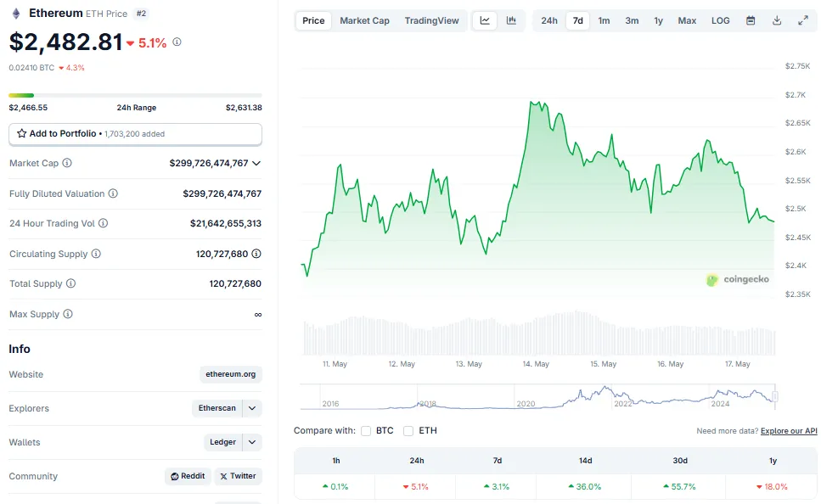Click the X Twitter icon in Community

[x=223, y=476]
